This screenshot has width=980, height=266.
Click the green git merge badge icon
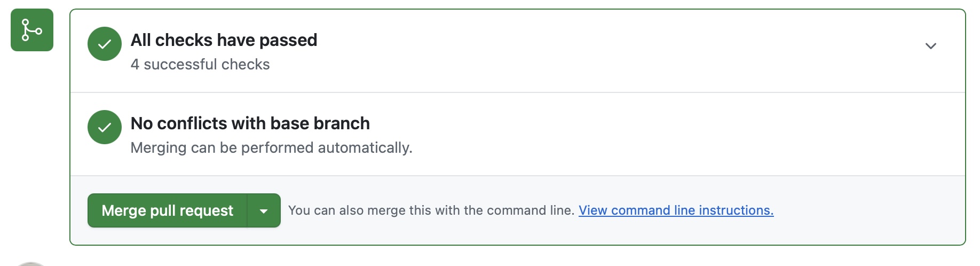(32, 30)
